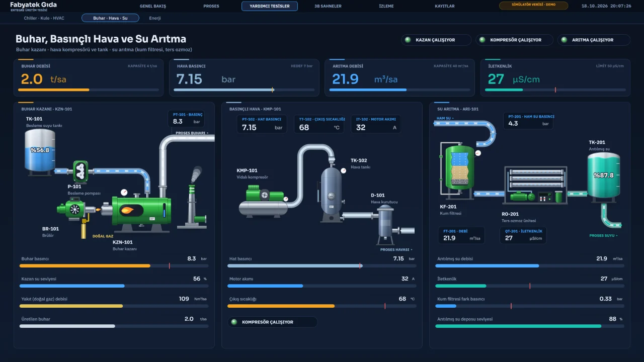The width and height of the screenshot is (644, 362).
Task: Click the IT-102 MOTOR AKIMI tag
Action: [x=376, y=124]
